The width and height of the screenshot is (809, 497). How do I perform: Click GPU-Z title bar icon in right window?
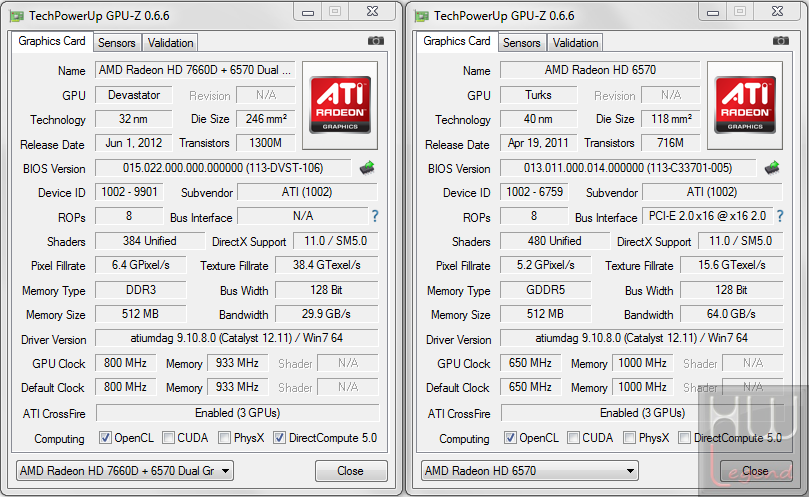[x=422, y=16]
